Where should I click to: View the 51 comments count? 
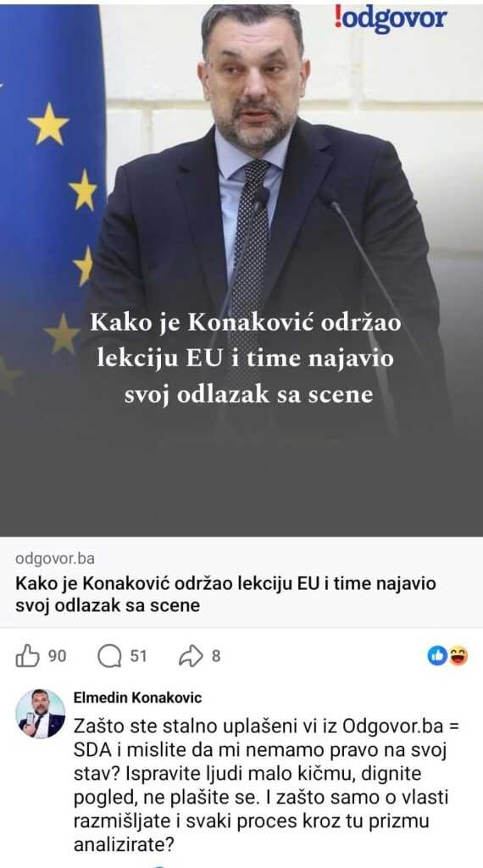pos(138,657)
